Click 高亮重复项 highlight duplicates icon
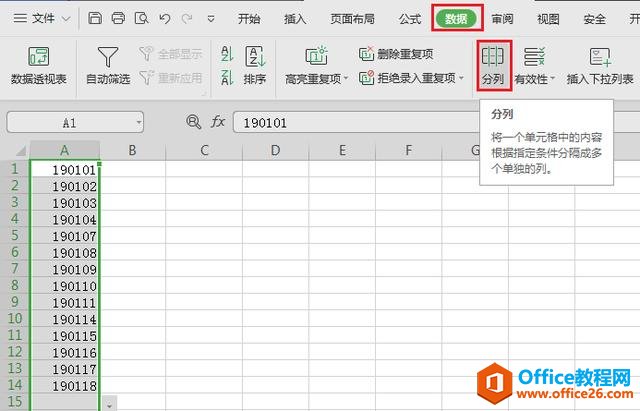Image resolution: width=640 pixels, height=411 pixels. point(316,57)
